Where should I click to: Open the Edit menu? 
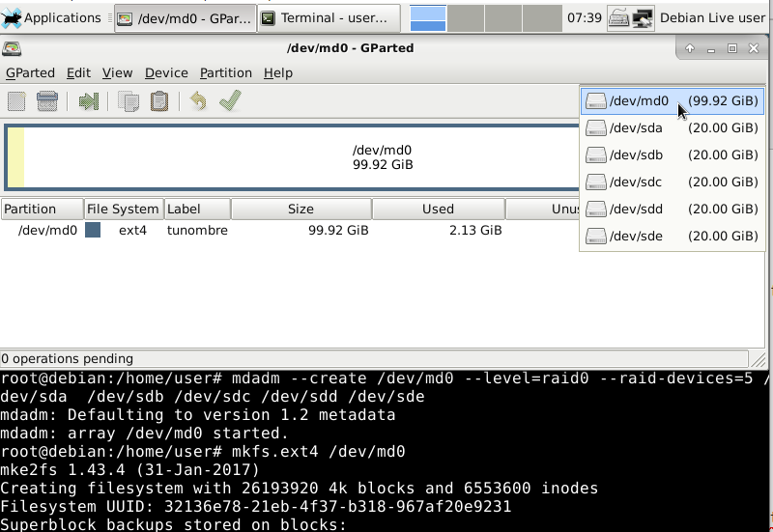(x=78, y=73)
